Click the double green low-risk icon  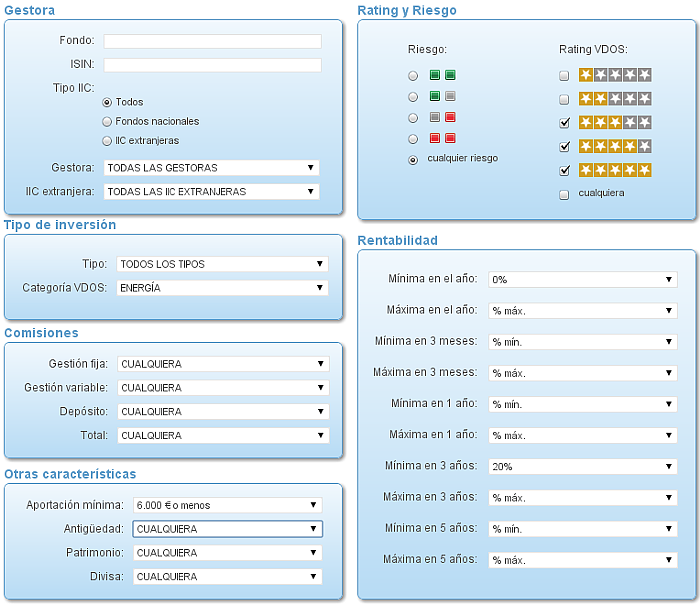[x=442, y=75]
